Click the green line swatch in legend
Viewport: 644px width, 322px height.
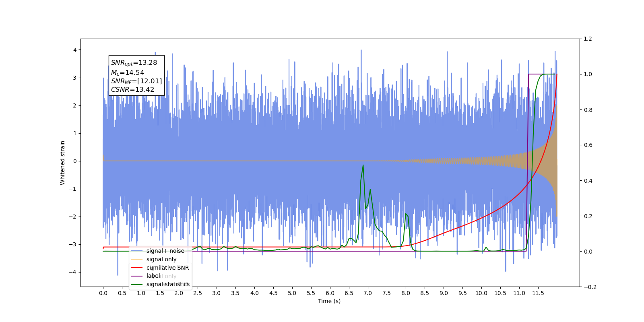pos(137,284)
